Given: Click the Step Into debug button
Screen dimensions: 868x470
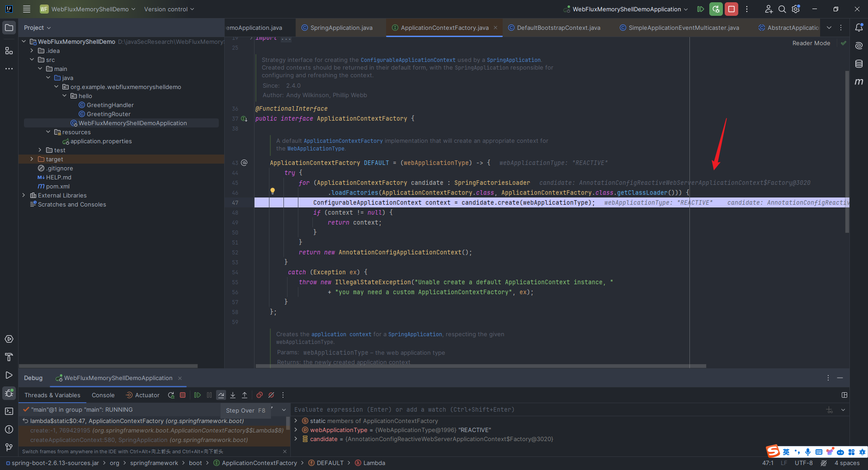Looking at the screenshot, I should click(233, 395).
